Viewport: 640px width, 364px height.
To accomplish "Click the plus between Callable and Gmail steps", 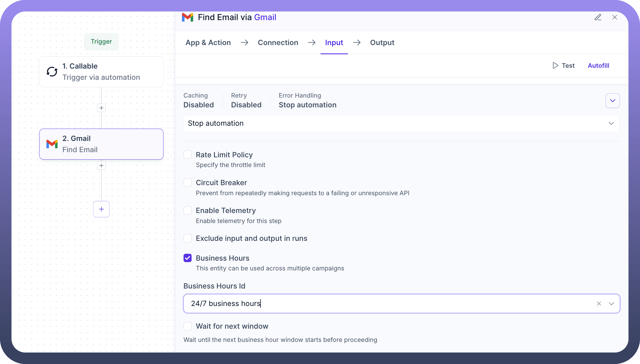I will point(101,108).
